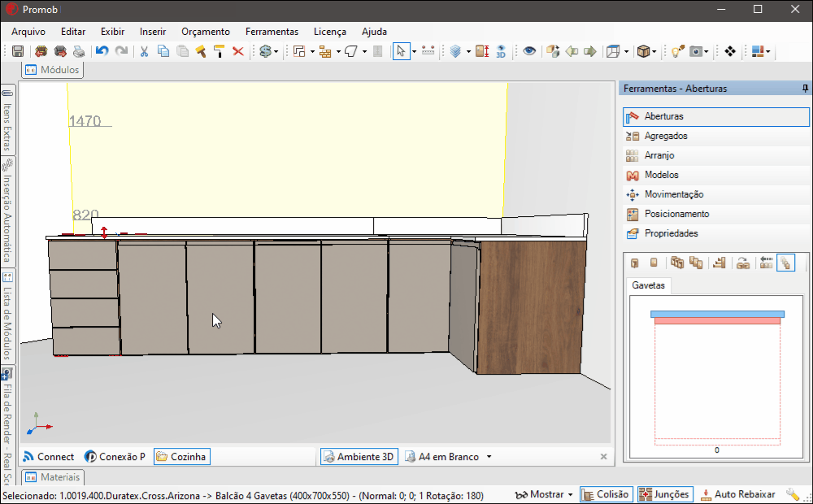Select Posicionamento in tools panel

point(716,214)
